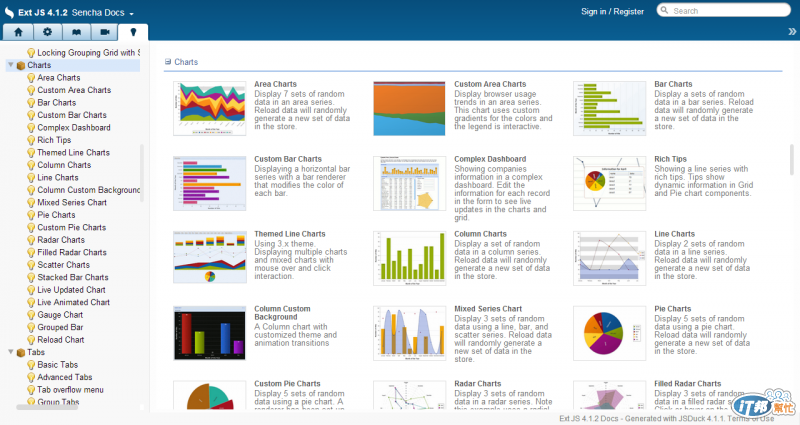Open the Column Charts example thumbnail
The width and height of the screenshot is (800, 425).
(409, 258)
